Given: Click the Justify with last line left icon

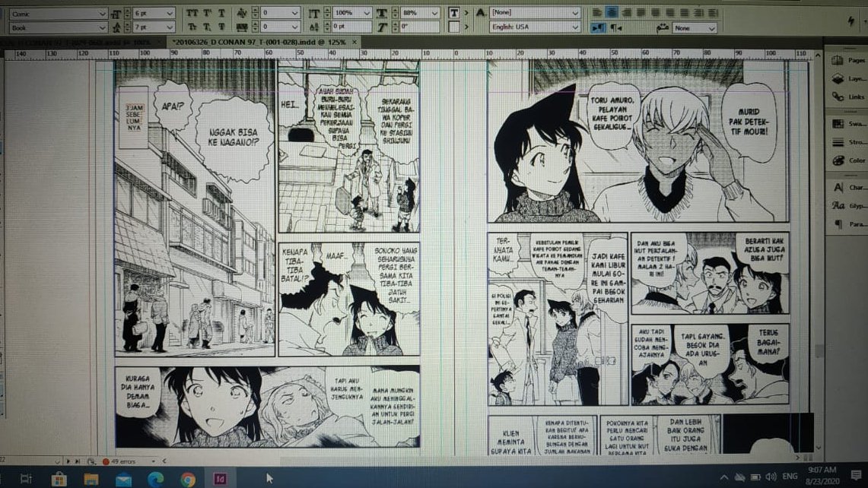Looking at the screenshot, I should pyautogui.click(x=641, y=12).
